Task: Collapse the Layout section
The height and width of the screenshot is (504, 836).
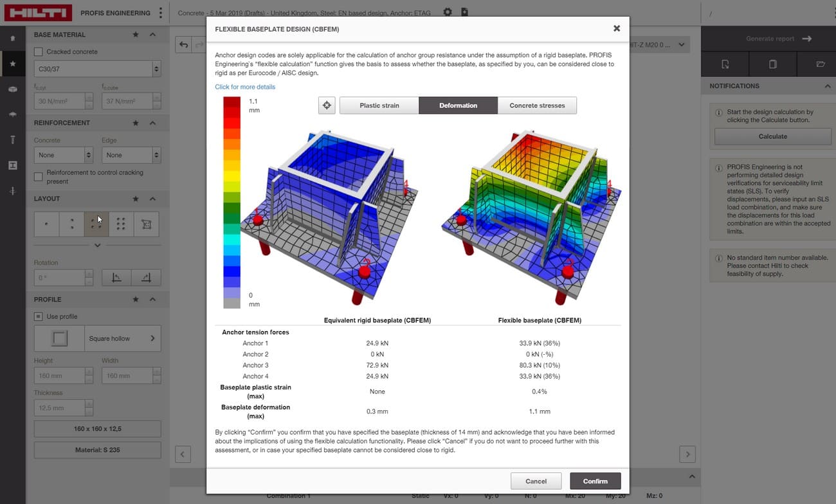Action: click(x=152, y=199)
